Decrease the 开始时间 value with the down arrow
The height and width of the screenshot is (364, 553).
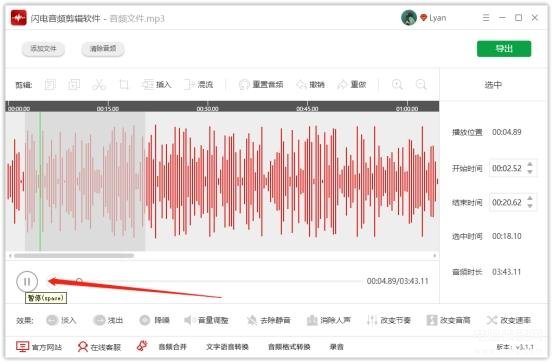point(530,172)
